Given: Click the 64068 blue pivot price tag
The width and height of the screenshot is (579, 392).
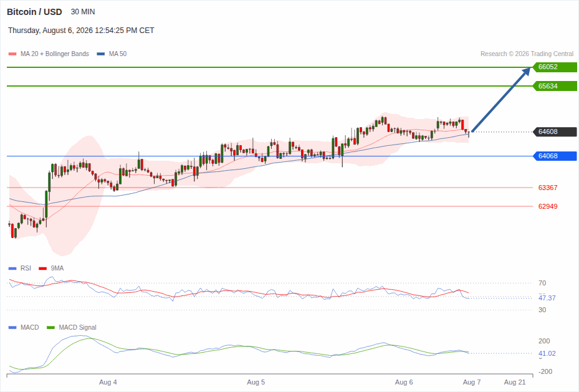Looking at the screenshot, I should click(x=555, y=156).
